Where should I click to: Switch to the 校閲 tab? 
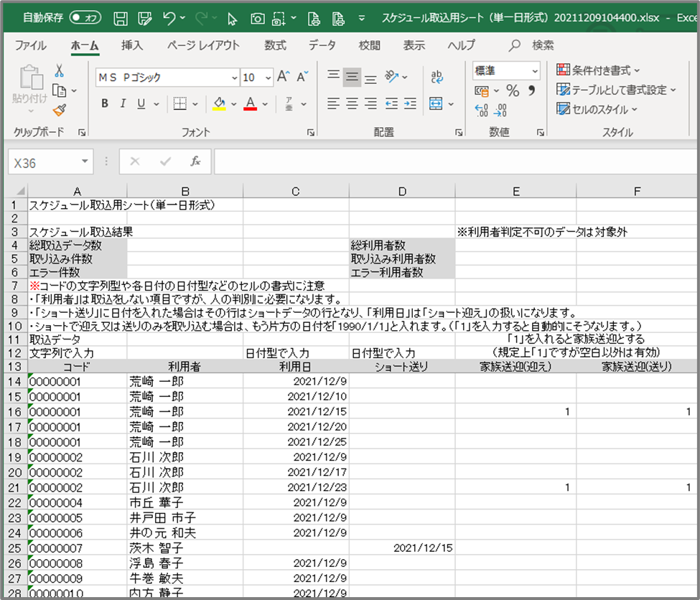(369, 45)
